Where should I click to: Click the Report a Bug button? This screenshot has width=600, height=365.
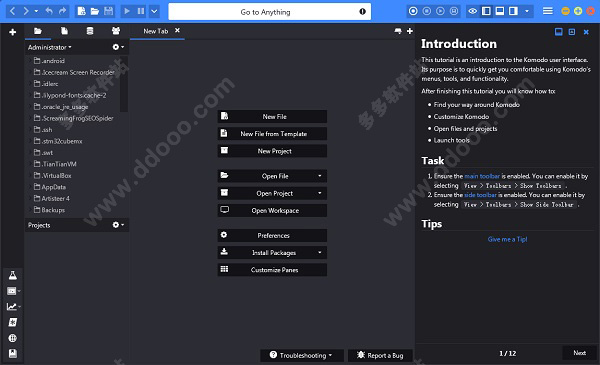tap(380, 355)
